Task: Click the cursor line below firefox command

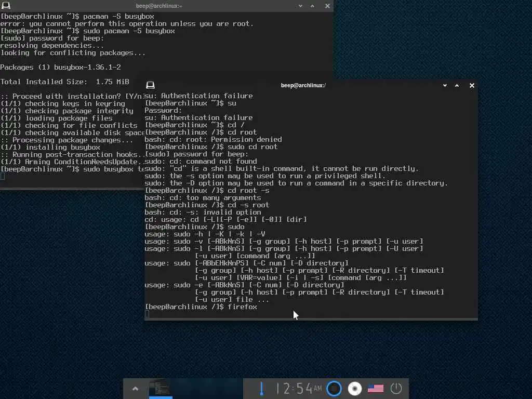Action: point(147,314)
